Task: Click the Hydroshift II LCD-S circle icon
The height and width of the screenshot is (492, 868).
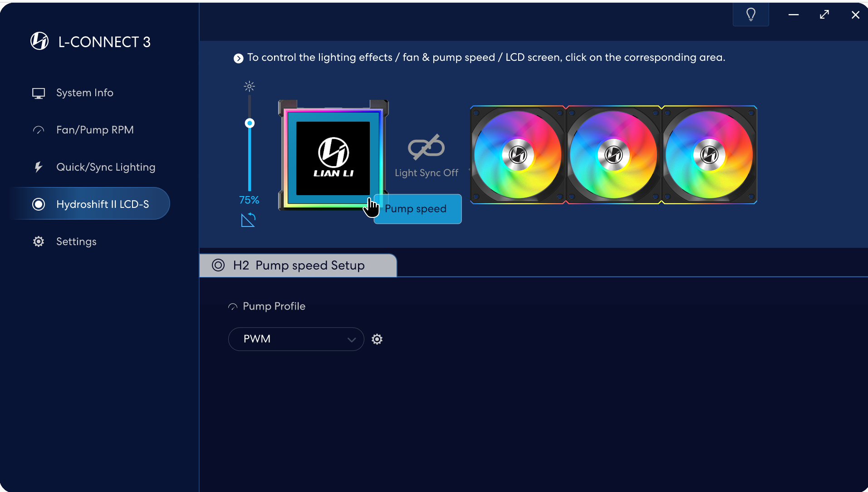Action: [x=39, y=204]
